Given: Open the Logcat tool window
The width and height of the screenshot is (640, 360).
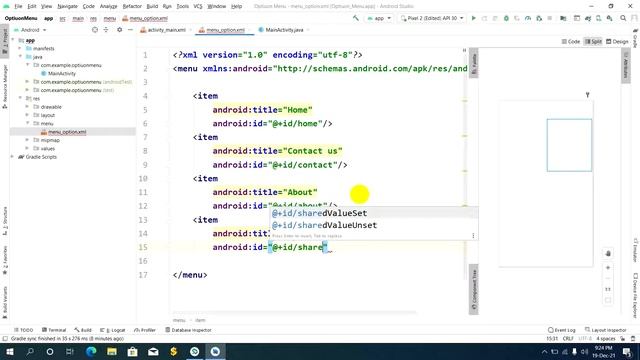Looking at the screenshot, I should (x=113, y=330).
